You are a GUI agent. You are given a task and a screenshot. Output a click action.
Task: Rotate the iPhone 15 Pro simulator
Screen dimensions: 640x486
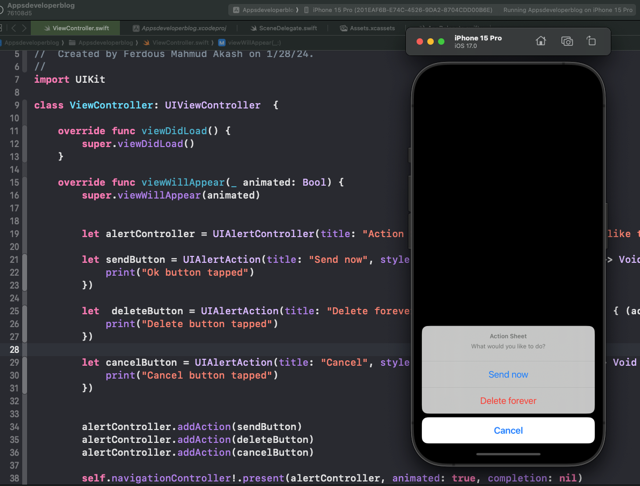click(x=591, y=41)
